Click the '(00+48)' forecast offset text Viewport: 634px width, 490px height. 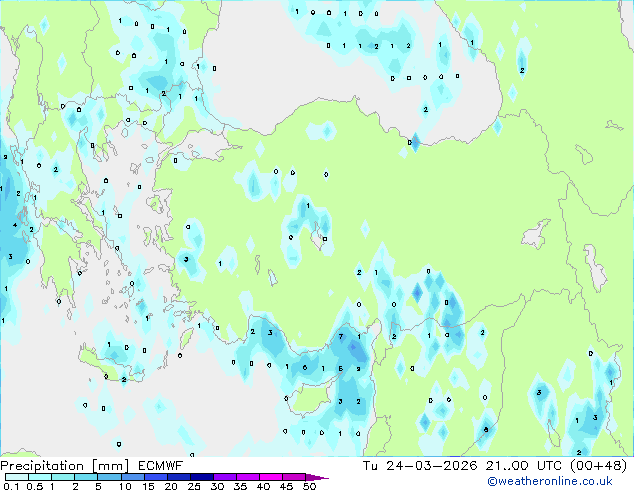click(x=598, y=466)
